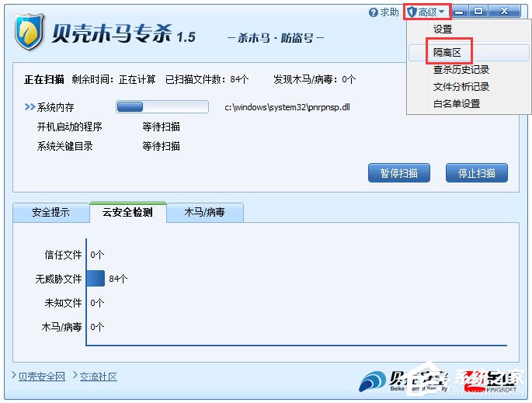
Task: Click the 暂停扫描 button
Action: (399, 173)
